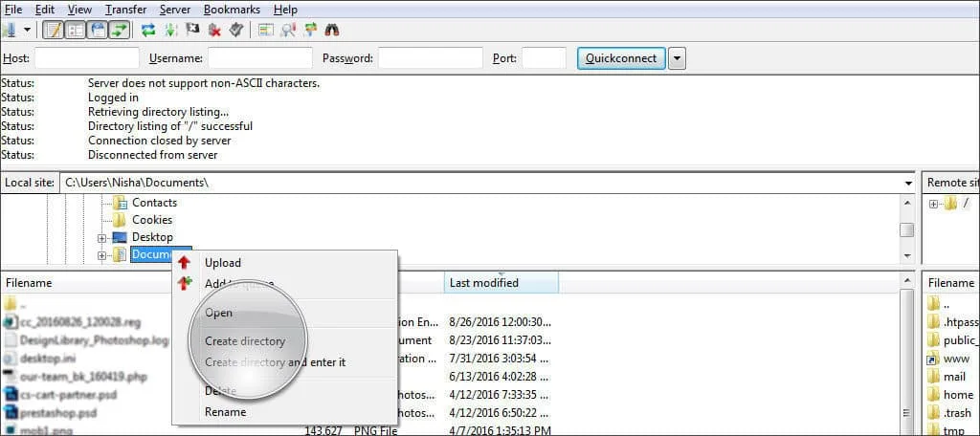Expand the remote root tree node
This screenshot has width=980, height=436.
click(934, 204)
